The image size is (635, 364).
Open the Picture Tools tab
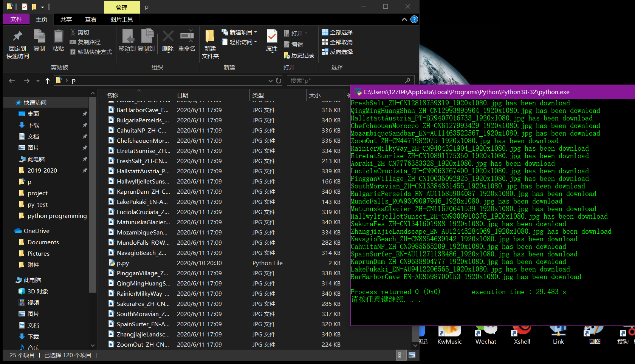point(122,19)
